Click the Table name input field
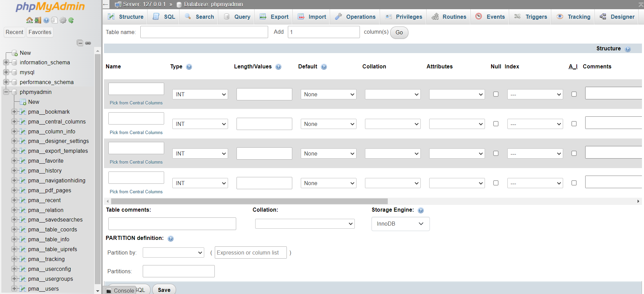The image size is (644, 294). 204,32
